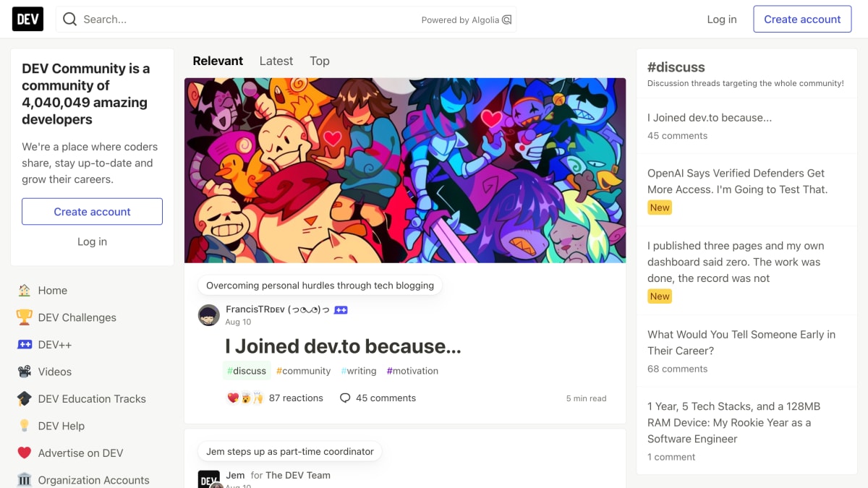Click the post cover image
Image resolution: width=868 pixels, height=488 pixels.
point(405,170)
